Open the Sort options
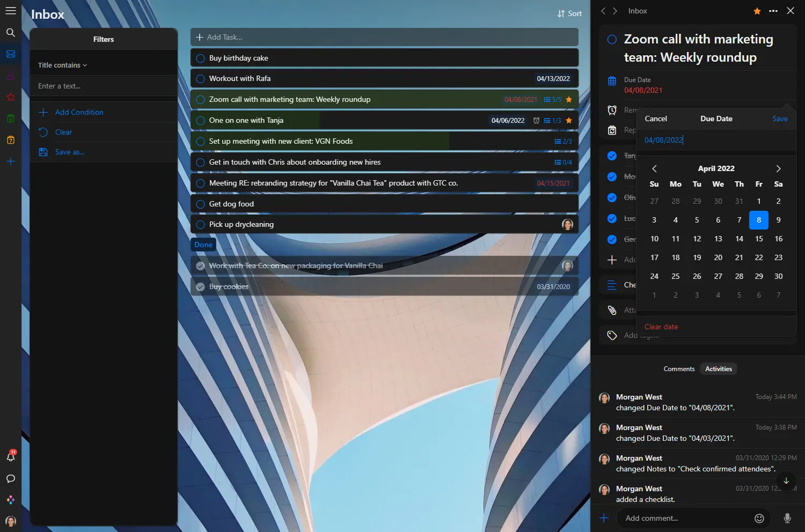This screenshot has width=805, height=532. (x=569, y=14)
